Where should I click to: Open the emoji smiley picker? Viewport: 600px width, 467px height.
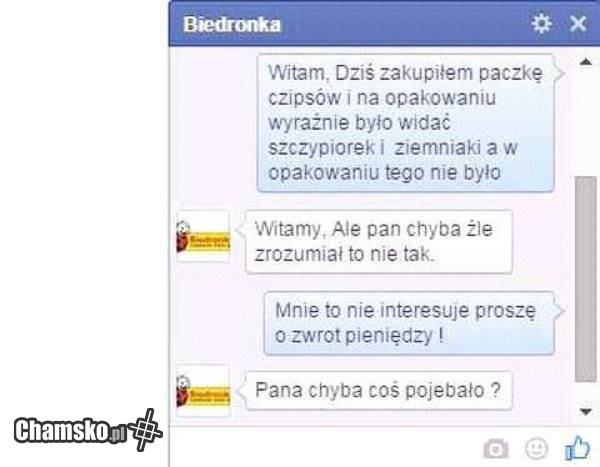(536, 449)
